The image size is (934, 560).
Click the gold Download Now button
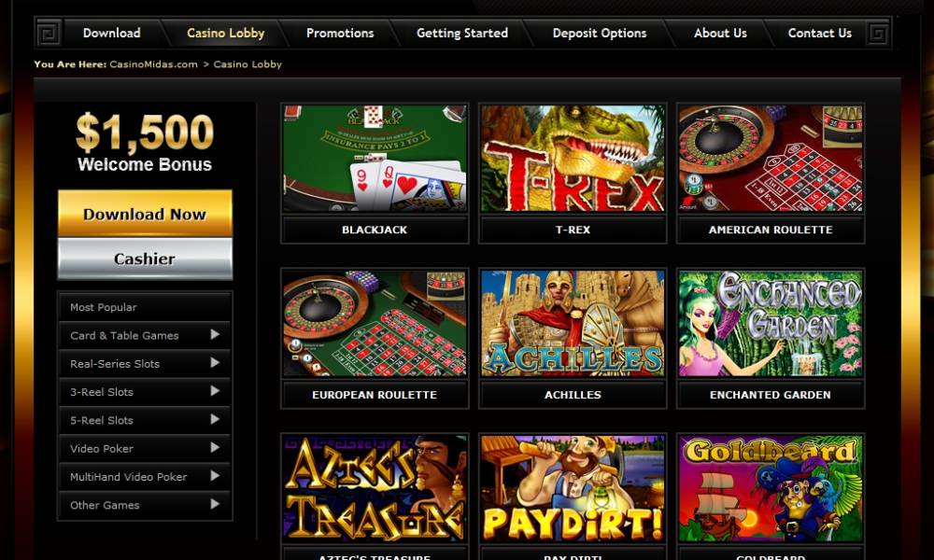(x=145, y=214)
